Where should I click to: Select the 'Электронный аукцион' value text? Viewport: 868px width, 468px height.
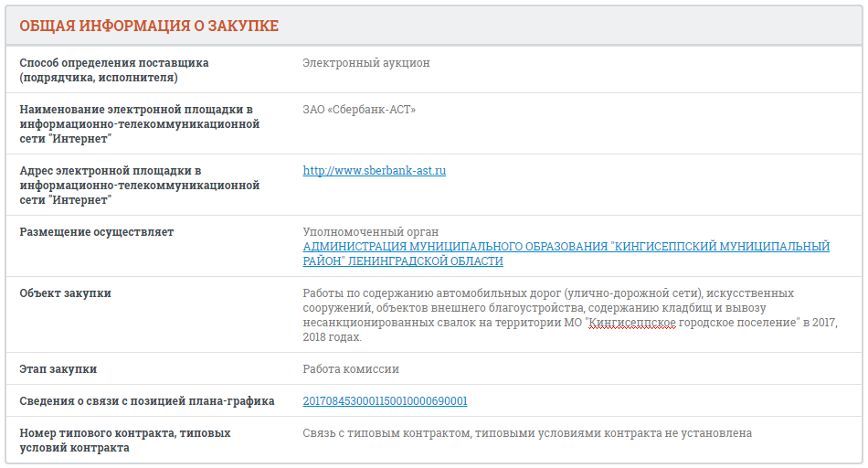(x=365, y=63)
